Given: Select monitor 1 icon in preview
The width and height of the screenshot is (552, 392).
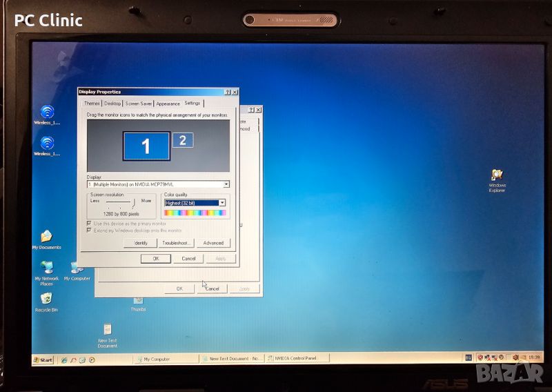Looking at the screenshot, I should pyautogui.click(x=146, y=146).
